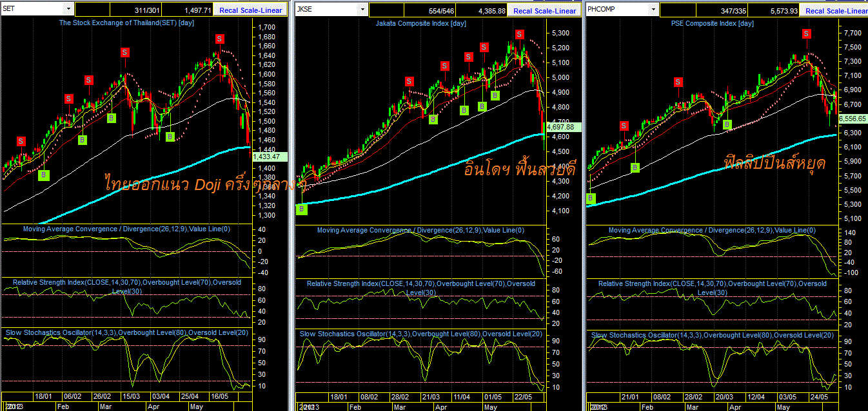
Task: Click the 4,697.88 last price tag on JKSE
Action: click(x=564, y=127)
